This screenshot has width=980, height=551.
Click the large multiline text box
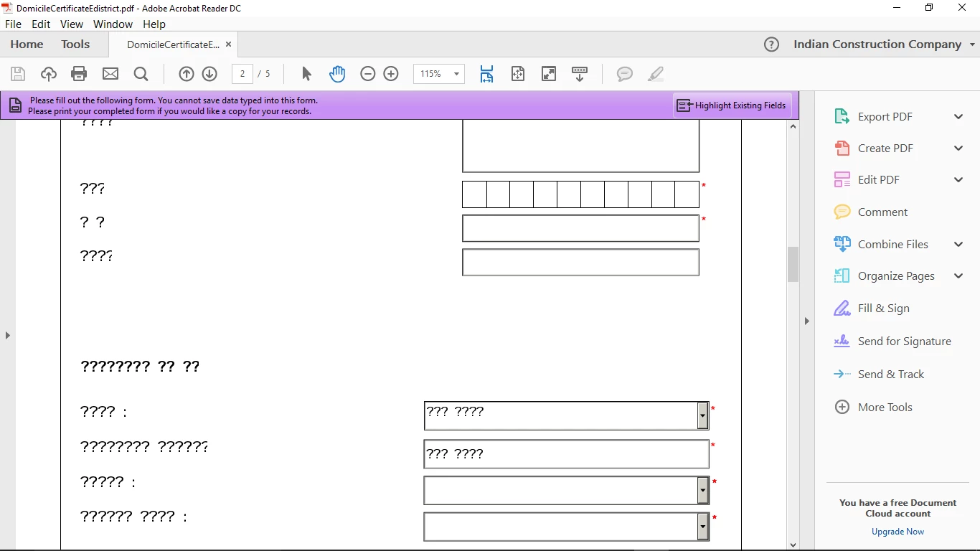pyautogui.click(x=580, y=146)
